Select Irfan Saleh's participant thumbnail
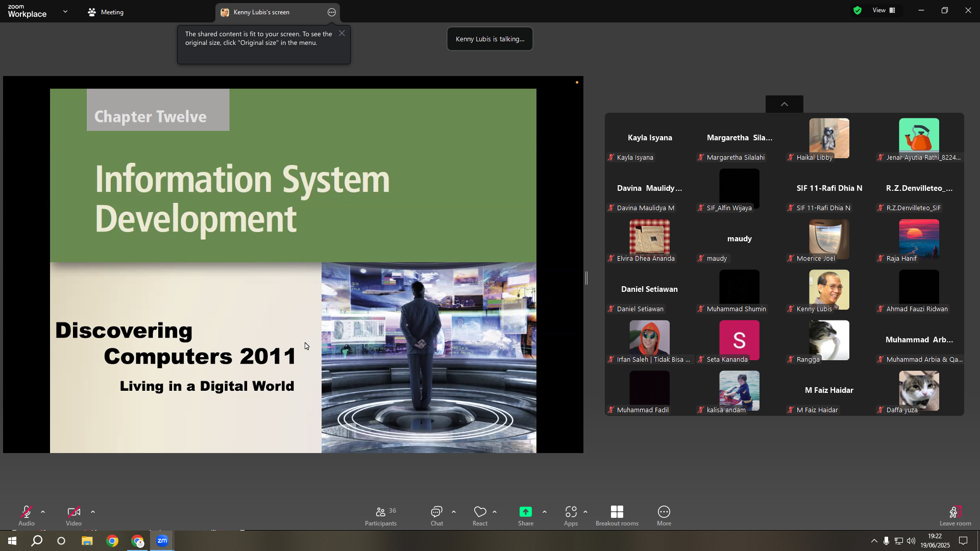Screen dimensions: 980x551 point(649,340)
